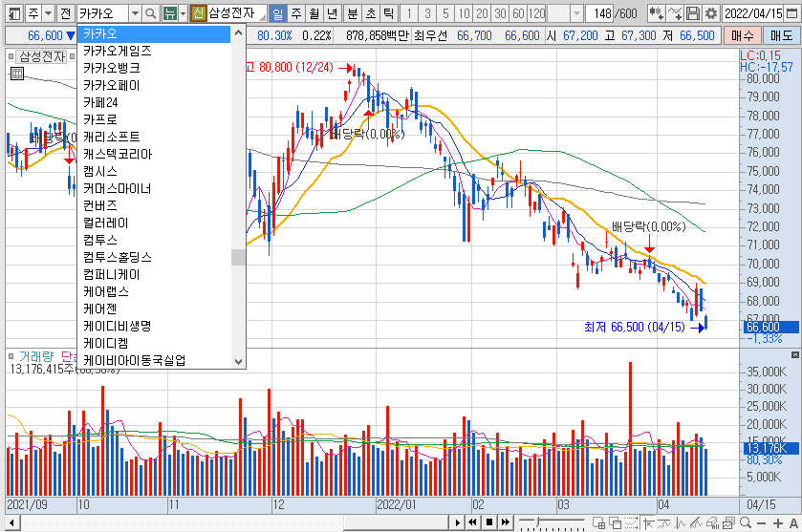Select 카카오게임즈 in the stock list
This screenshot has height=532, width=802.
click(x=154, y=51)
